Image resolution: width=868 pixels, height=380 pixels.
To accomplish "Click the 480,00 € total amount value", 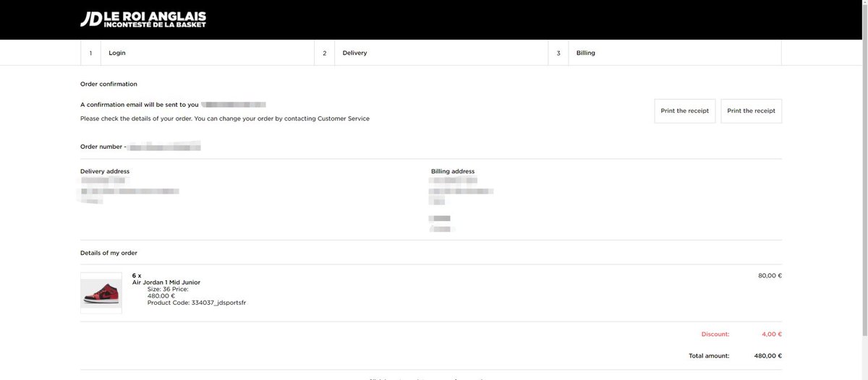I will tap(767, 355).
